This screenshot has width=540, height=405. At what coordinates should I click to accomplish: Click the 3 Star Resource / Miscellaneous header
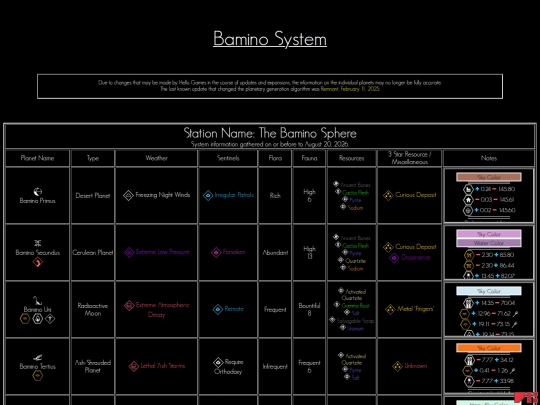click(409, 158)
